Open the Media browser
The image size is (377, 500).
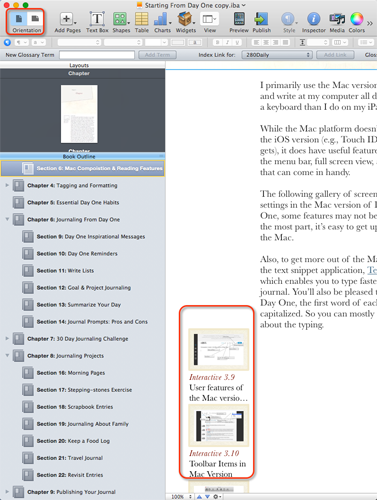tap(337, 22)
